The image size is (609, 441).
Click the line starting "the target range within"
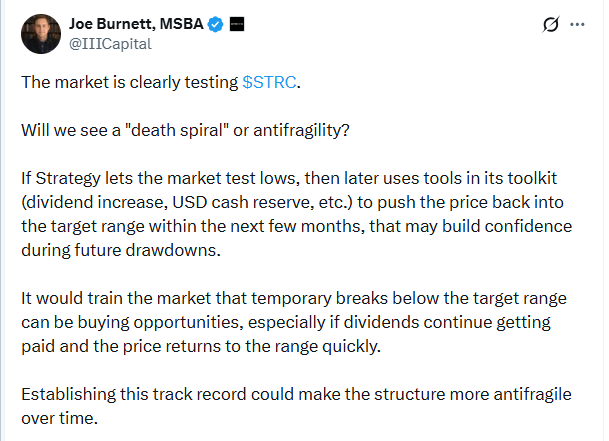(297, 227)
